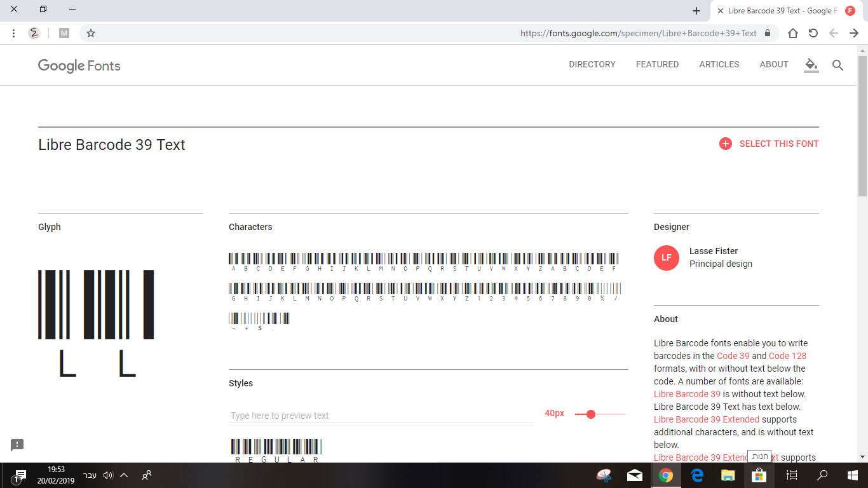Follow the Code 39 link

pyautogui.click(x=733, y=356)
